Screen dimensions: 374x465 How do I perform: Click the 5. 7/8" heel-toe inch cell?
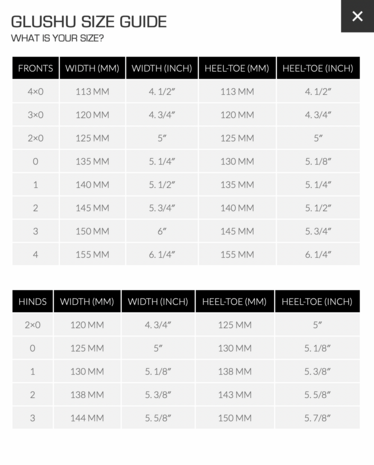[x=317, y=418]
